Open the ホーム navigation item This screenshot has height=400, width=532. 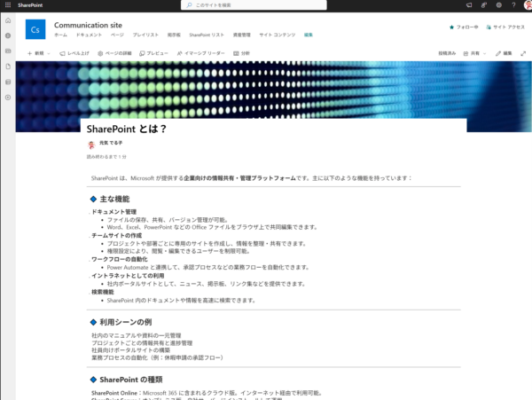(x=60, y=35)
